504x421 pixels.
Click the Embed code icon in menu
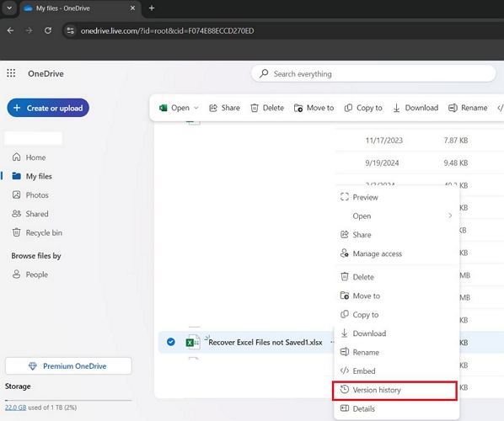click(x=345, y=370)
